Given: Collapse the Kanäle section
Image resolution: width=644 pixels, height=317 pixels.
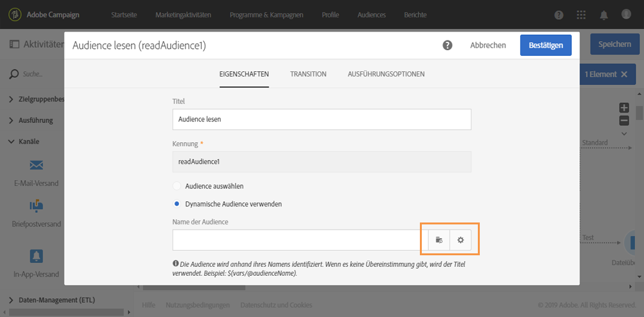Looking at the screenshot, I should pyautogui.click(x=12, y=141).
